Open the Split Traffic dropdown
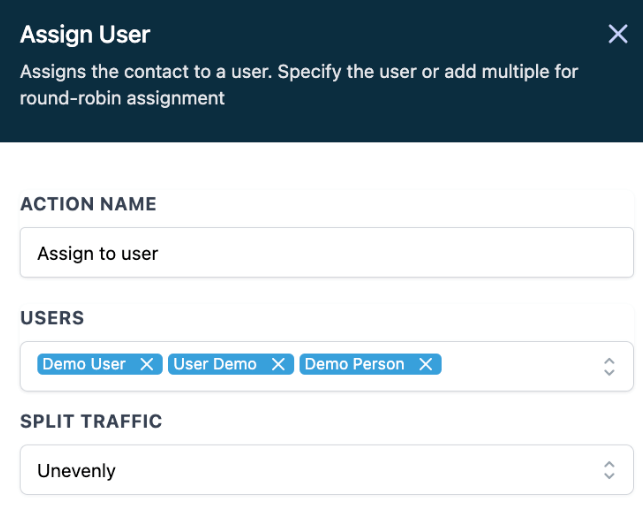643x511 pixels. coord(326,470)
